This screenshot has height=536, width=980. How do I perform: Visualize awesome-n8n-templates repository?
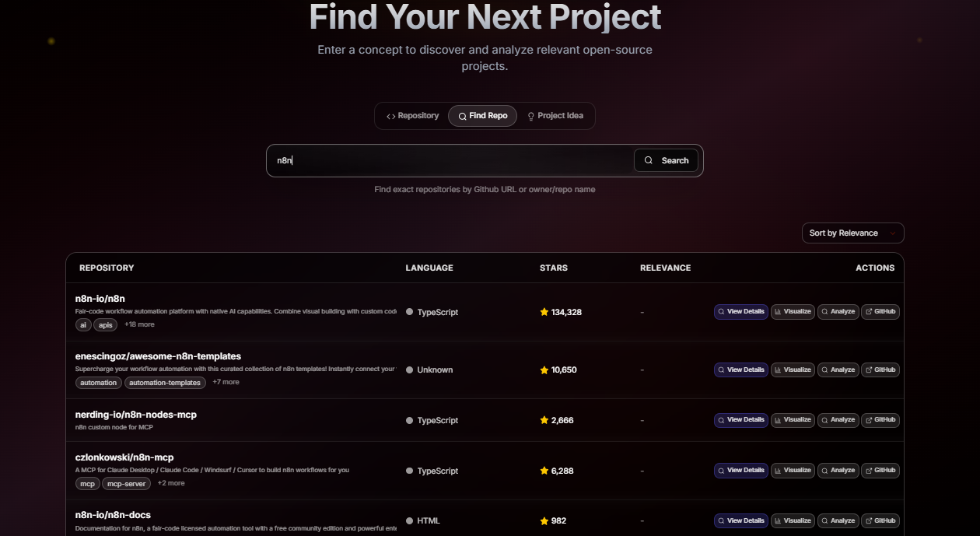[793, 370]
